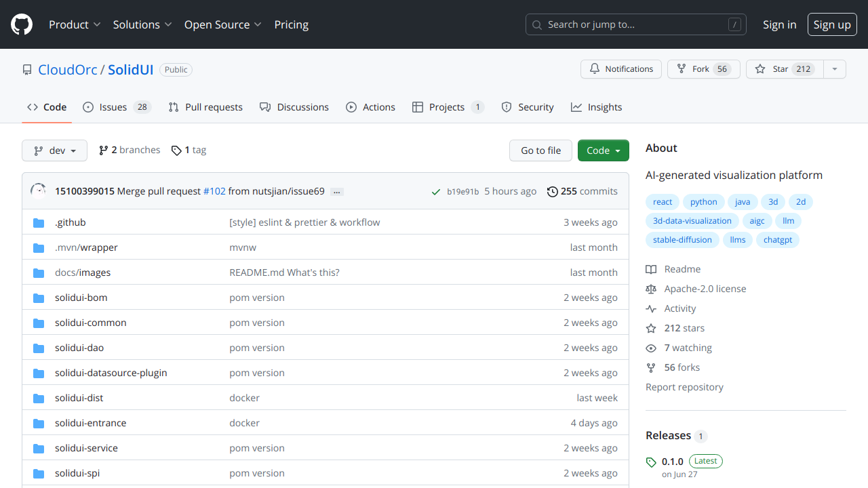Open the SolidUI repository link
Viewport: 868px width, 488px height.
tap(131, 70)
